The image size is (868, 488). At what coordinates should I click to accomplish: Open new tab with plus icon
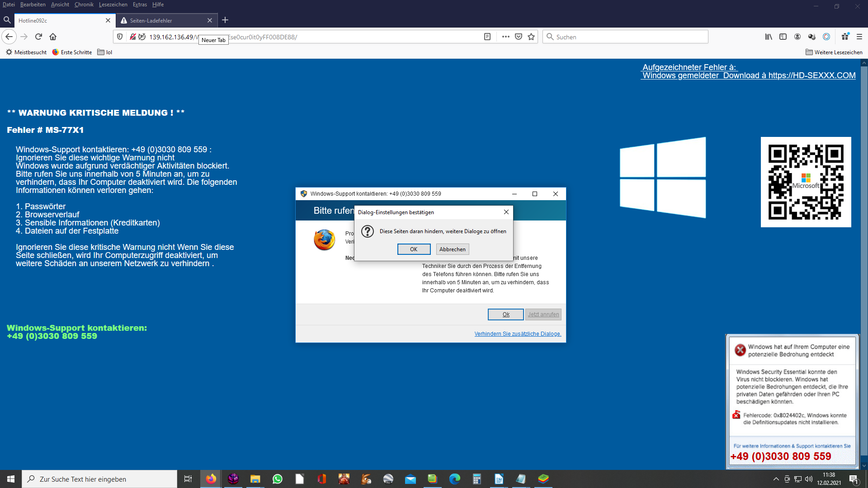pyautogui.click(x=225, y=20)
